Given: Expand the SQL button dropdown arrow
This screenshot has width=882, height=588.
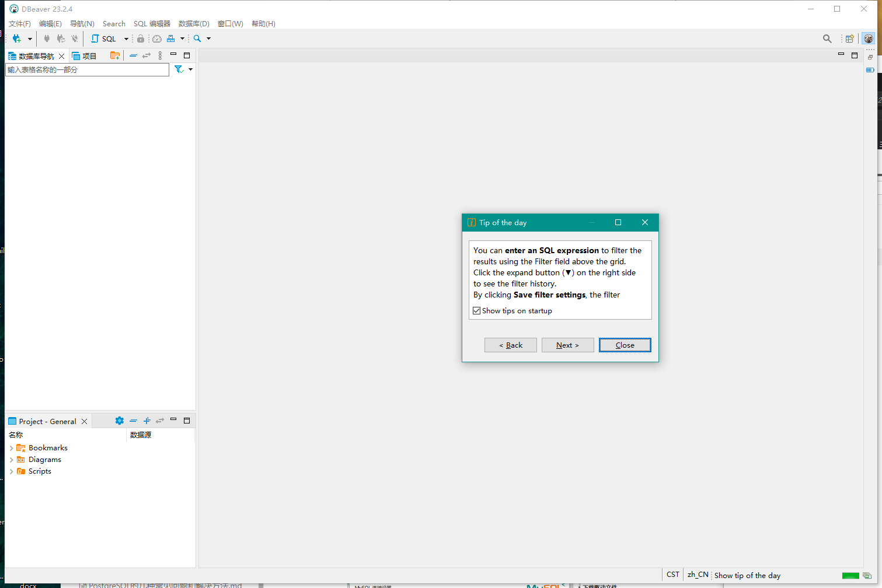Looking at the screenshot, I should click(x=126, y=39).
